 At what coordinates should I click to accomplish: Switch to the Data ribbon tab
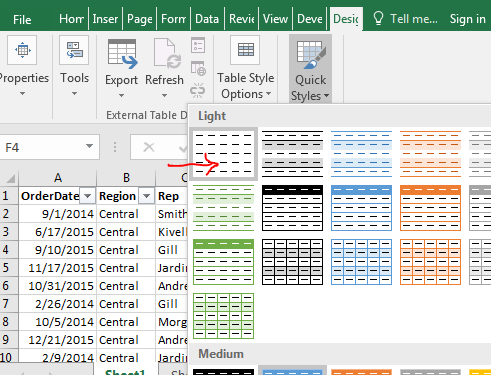pos(207,19)
